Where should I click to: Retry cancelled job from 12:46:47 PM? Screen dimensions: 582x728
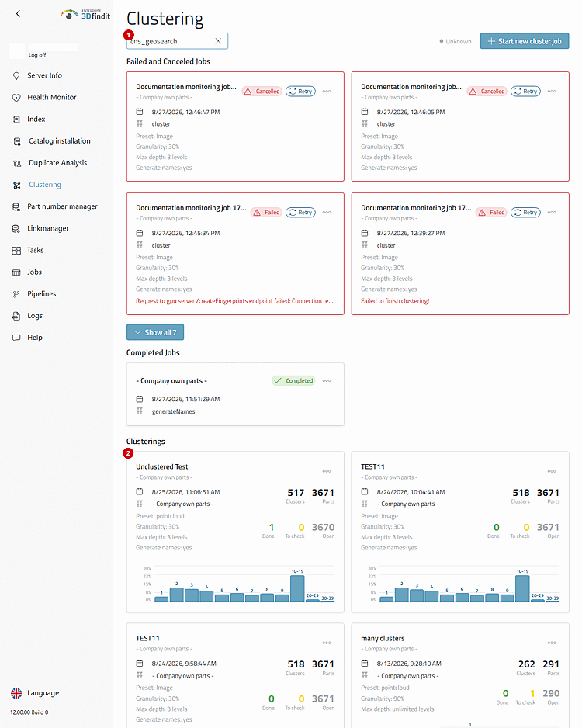point(300,91)
